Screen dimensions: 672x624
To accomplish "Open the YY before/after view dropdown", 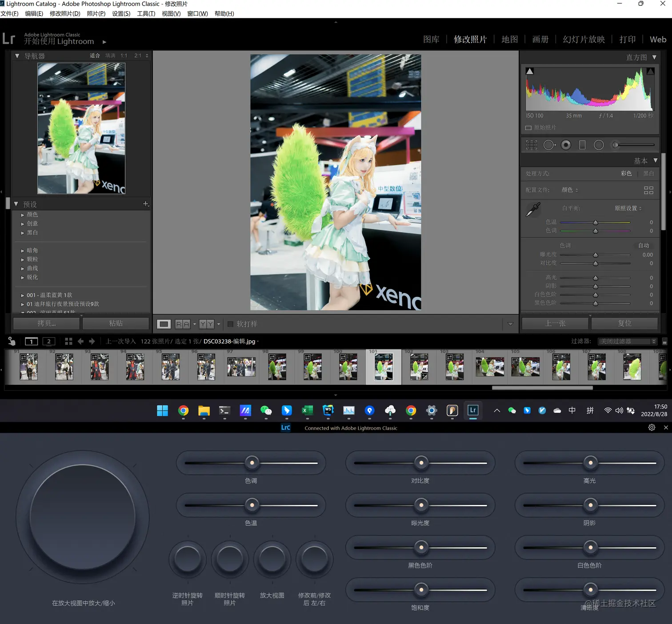I will (x=218, y=324).
